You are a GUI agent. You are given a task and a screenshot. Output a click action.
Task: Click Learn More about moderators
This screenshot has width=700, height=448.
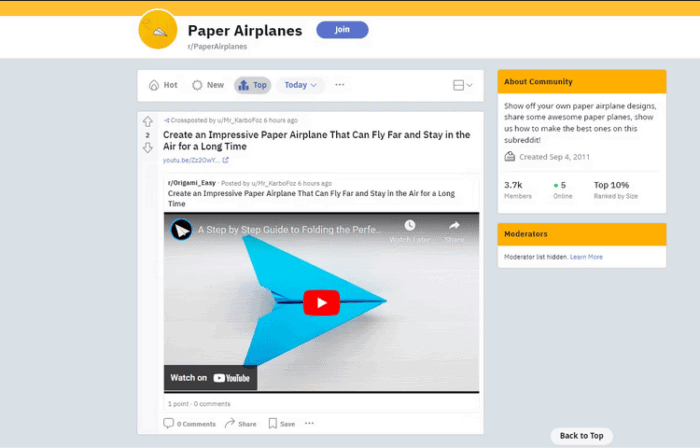pos(586,257)
